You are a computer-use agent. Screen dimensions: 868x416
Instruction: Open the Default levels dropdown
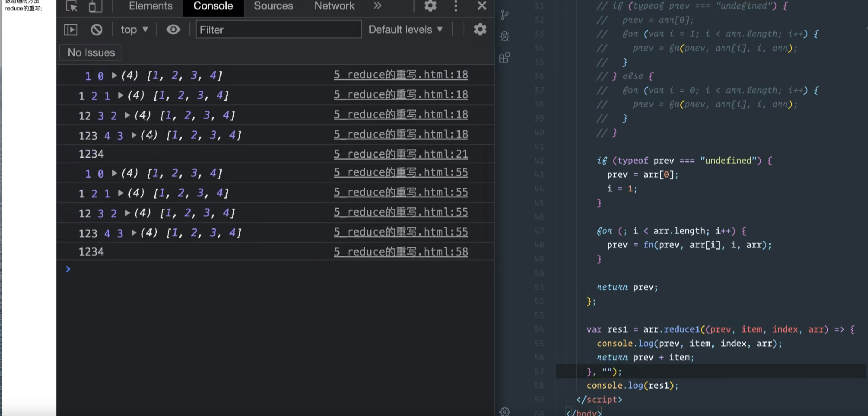pyautogui.click(x=406, y=30)
